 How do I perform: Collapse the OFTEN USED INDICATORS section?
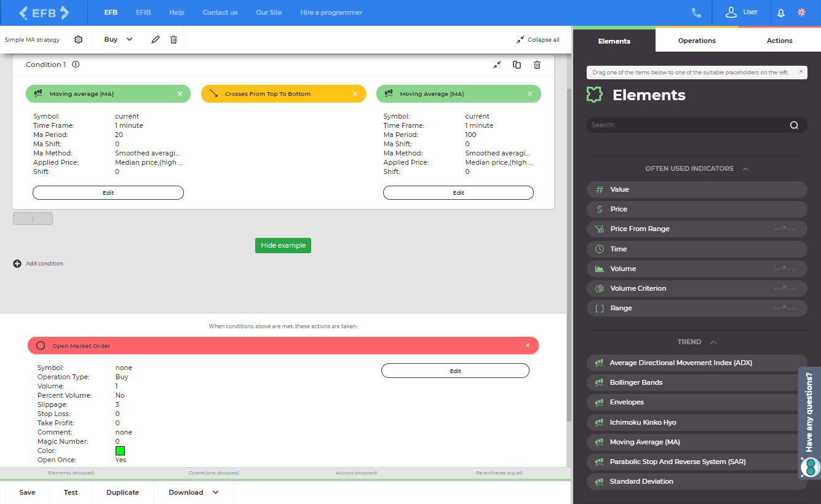point(745,168)
